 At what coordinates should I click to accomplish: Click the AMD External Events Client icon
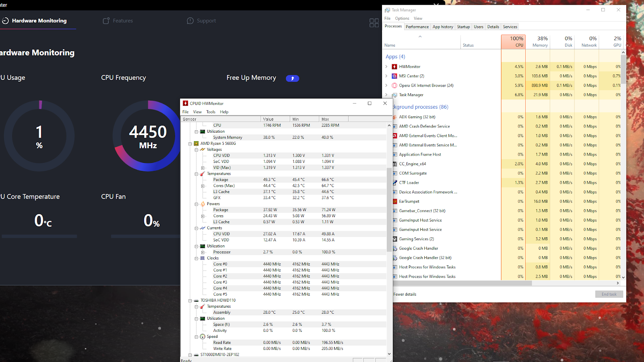click(395, 136)
